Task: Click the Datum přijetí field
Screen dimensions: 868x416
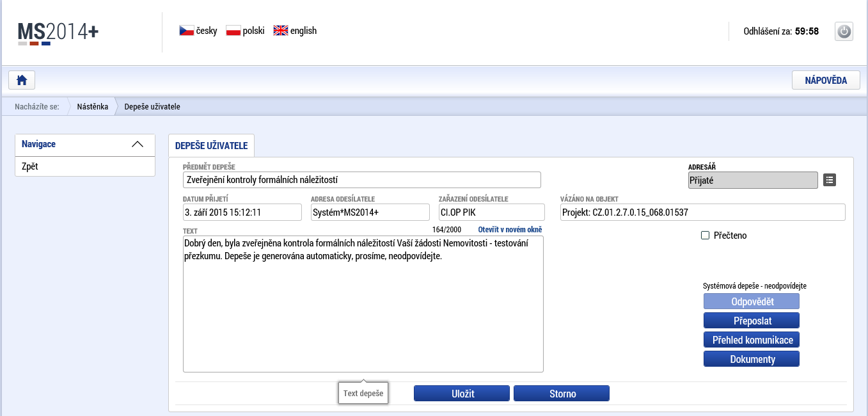Action: pyautogui.click(x=242, y=212)
